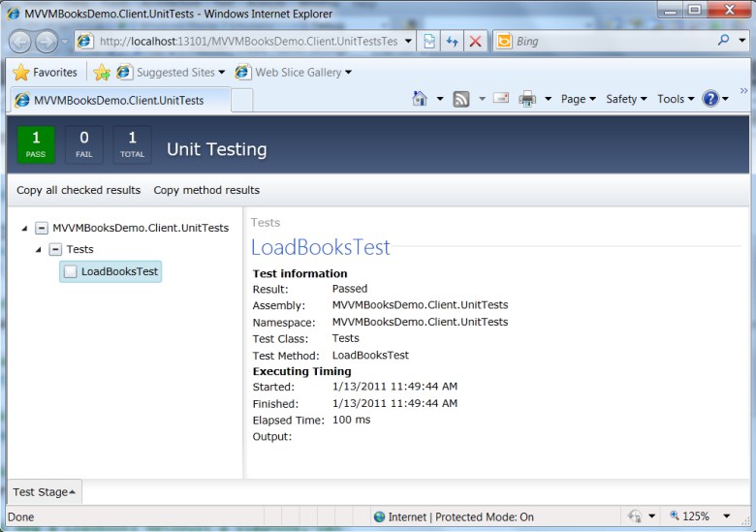Expand the address bar history dropdown
Screen dimensions: 756x532
408,42
